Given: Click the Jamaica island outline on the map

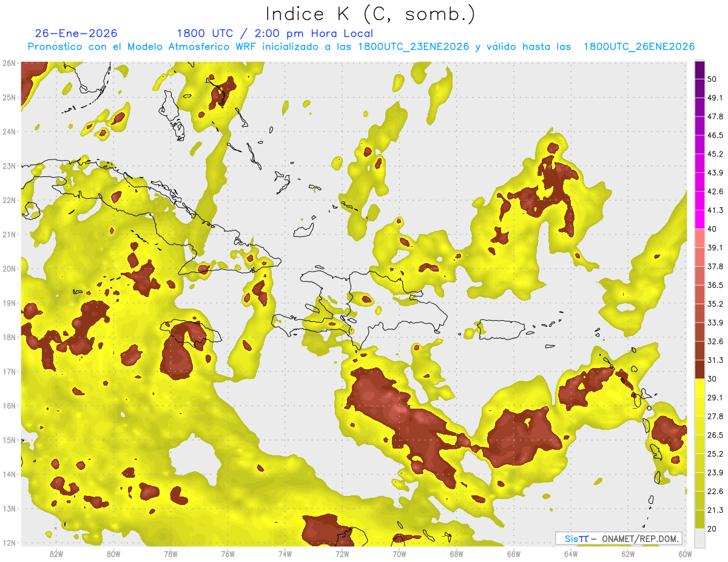Looking at the screenshot, I should pos(191,330).
